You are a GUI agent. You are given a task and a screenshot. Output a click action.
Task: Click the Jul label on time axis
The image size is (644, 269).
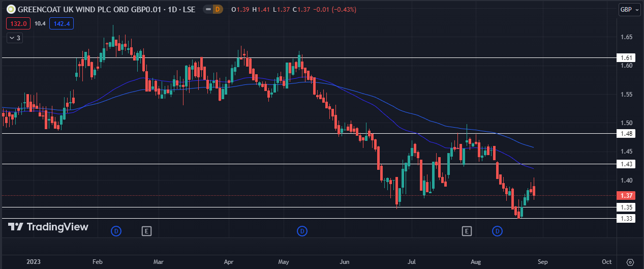point(412,261)
